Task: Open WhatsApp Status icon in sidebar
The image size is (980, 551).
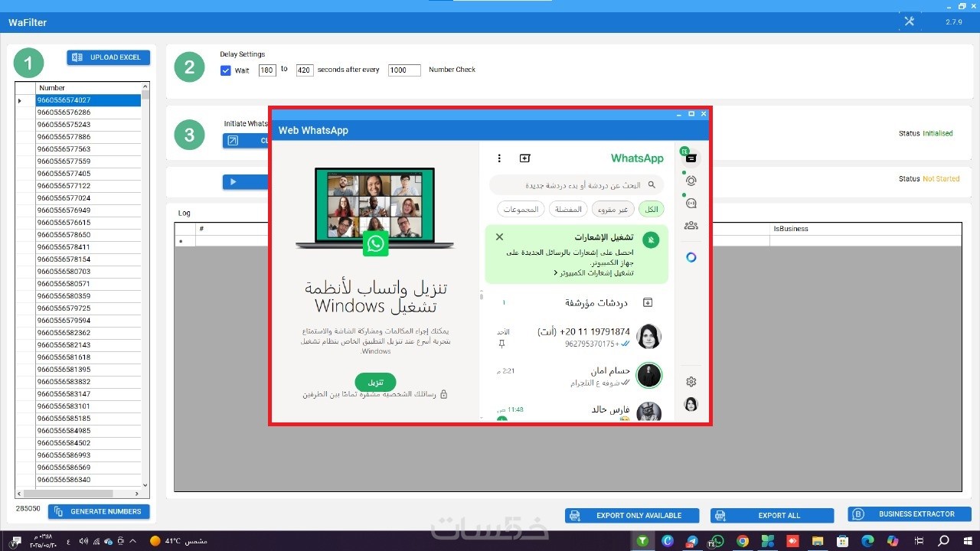Action: pos(691,181)
